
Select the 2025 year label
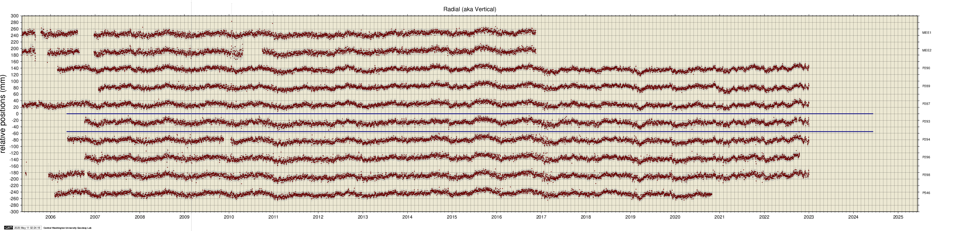[898, 217]
